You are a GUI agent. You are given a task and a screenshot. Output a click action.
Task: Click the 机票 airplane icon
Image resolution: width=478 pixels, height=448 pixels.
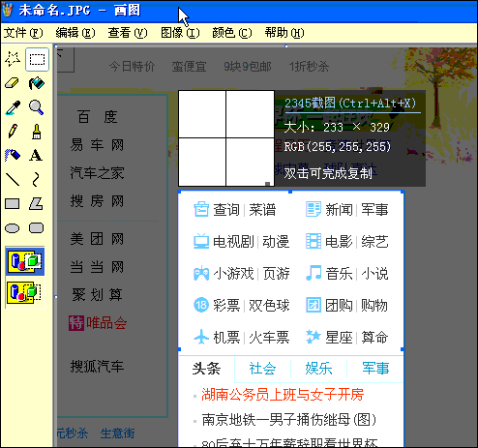pos(201,337)
